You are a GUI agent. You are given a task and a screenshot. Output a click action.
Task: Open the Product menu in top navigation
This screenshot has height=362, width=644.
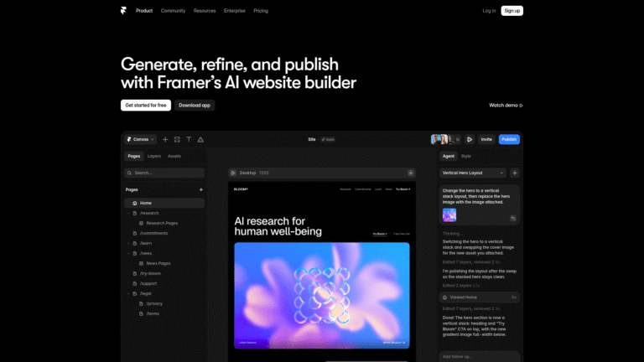(x=144, y=11)
